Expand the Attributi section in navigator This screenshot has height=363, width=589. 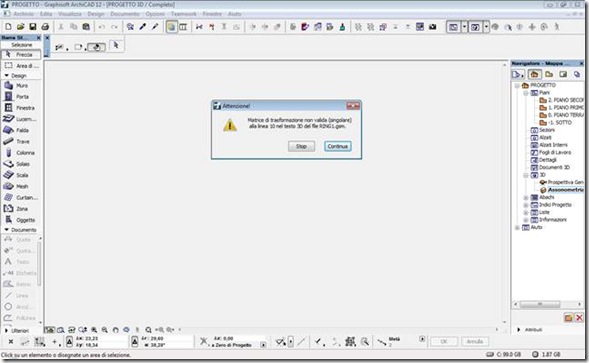coord(519,330)
